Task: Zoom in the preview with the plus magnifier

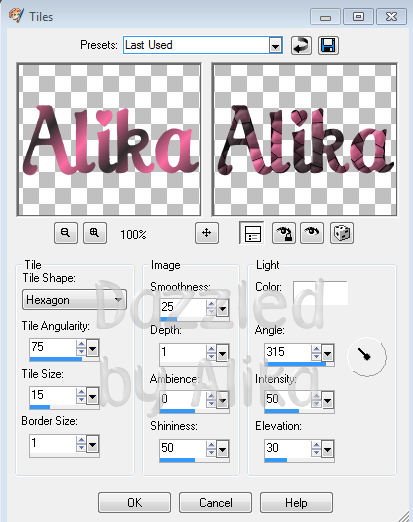Action: (x=95, y=233)
